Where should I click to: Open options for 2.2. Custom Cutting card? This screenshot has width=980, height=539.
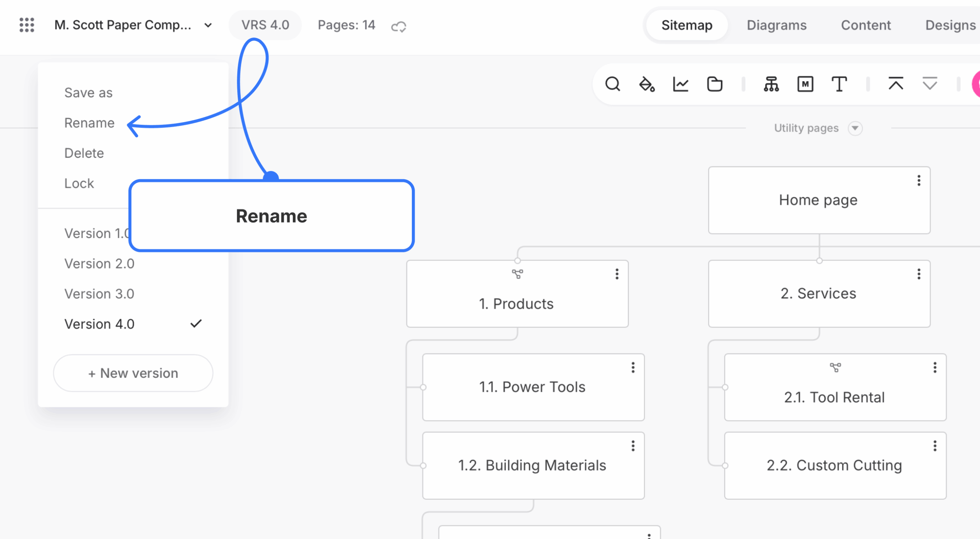[935, 446]
